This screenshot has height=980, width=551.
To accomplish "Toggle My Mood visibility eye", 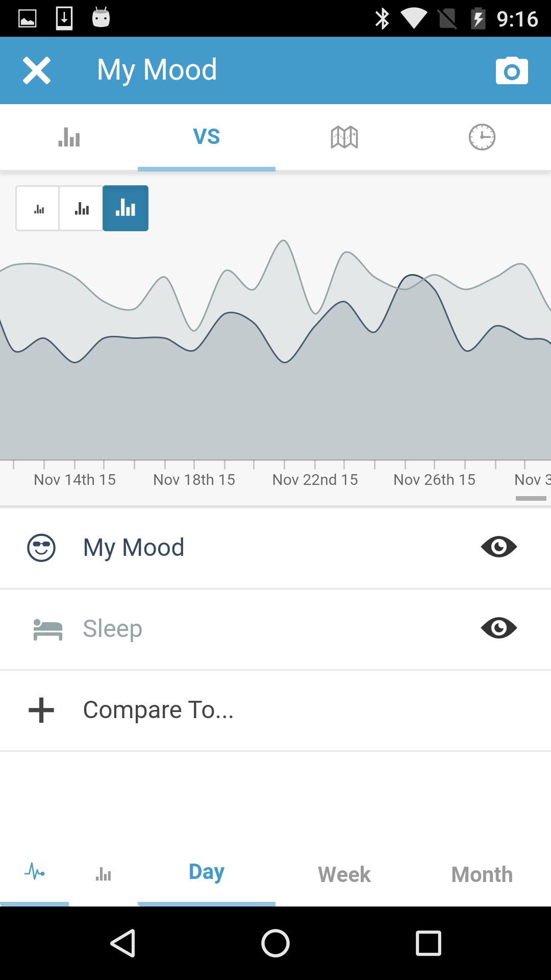I will click(499, 547).
